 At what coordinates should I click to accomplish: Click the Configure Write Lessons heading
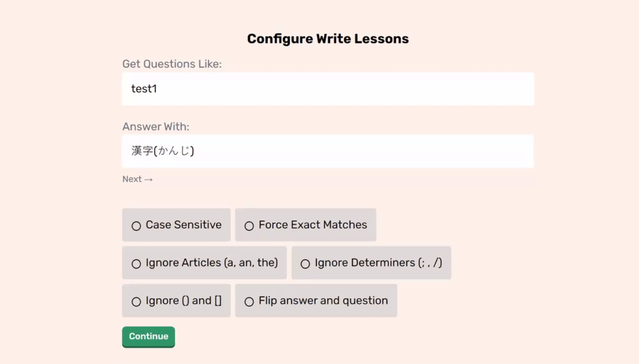click(x=328, y=39)
